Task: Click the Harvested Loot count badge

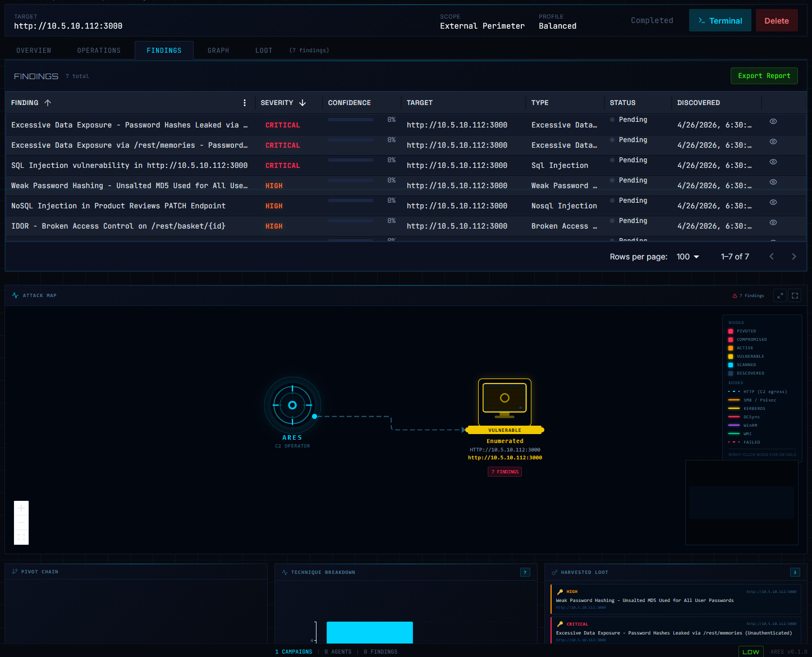Action: point(795,572)
